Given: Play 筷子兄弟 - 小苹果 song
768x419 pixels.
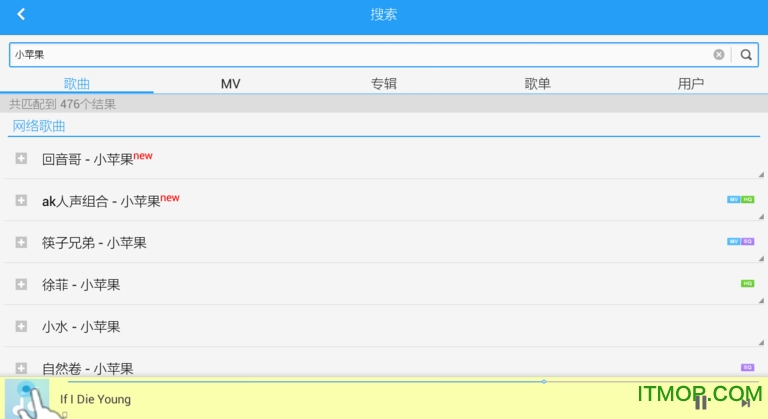Looking at the screenshot, I should [94, 243].
